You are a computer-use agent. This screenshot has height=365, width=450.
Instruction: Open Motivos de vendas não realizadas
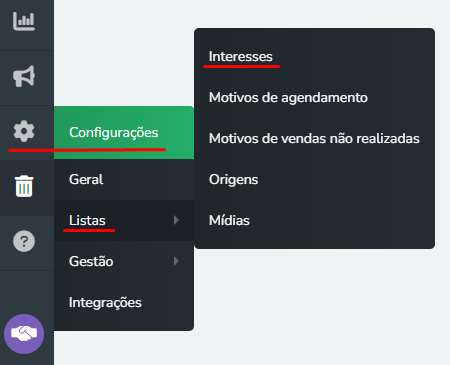314,138
